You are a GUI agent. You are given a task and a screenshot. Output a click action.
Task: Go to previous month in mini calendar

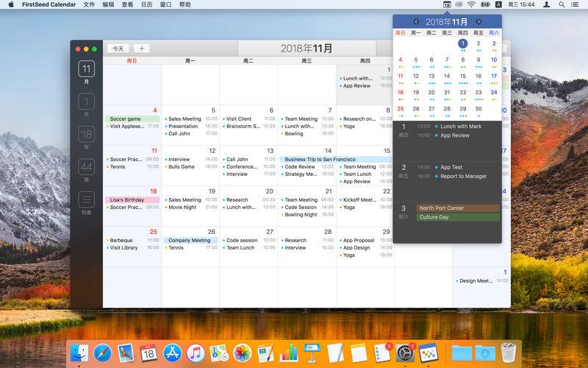pos(416,22)
